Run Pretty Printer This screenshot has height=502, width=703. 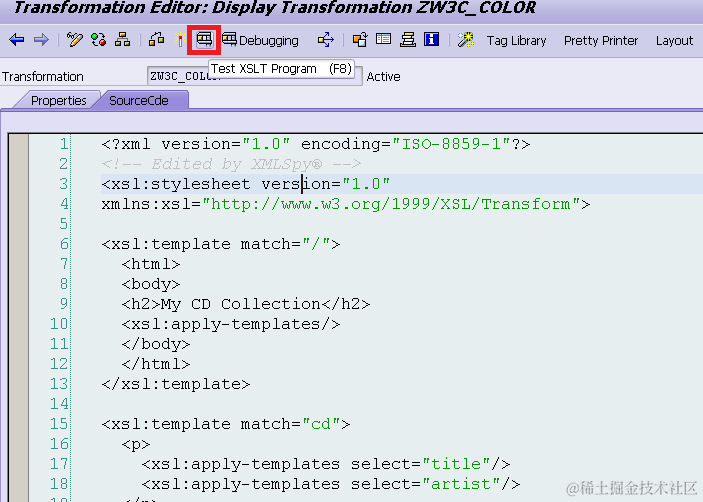[x=601, y=41]
